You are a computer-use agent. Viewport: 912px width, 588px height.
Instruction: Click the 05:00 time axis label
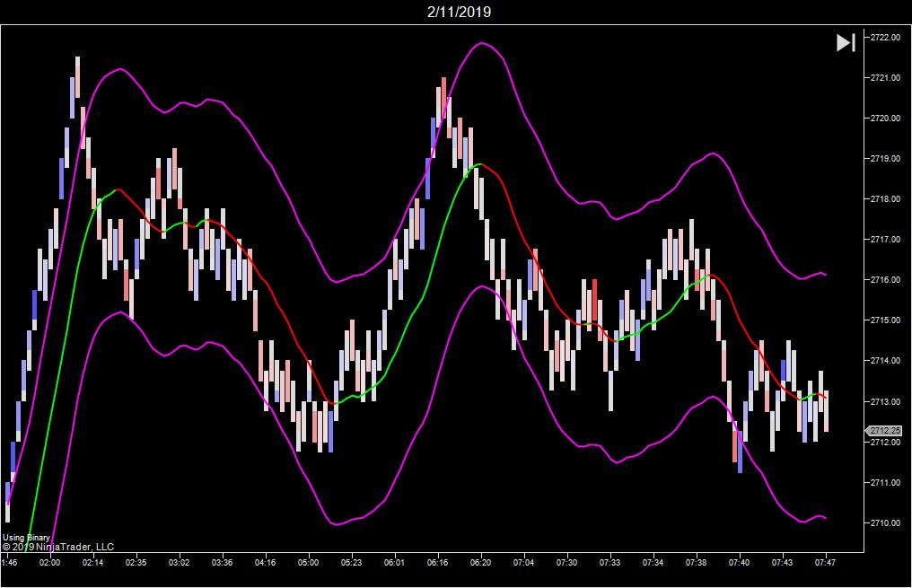pos(308,562)
